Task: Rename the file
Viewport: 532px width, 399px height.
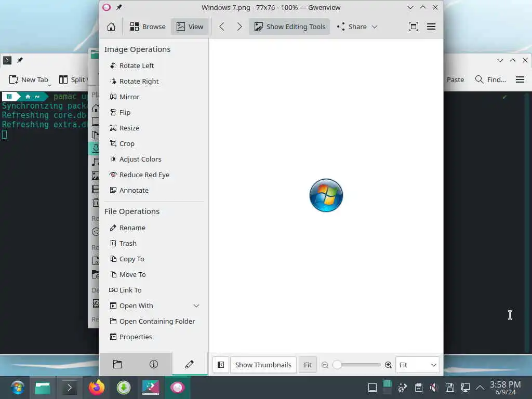Action: click(x=127, y=228)
